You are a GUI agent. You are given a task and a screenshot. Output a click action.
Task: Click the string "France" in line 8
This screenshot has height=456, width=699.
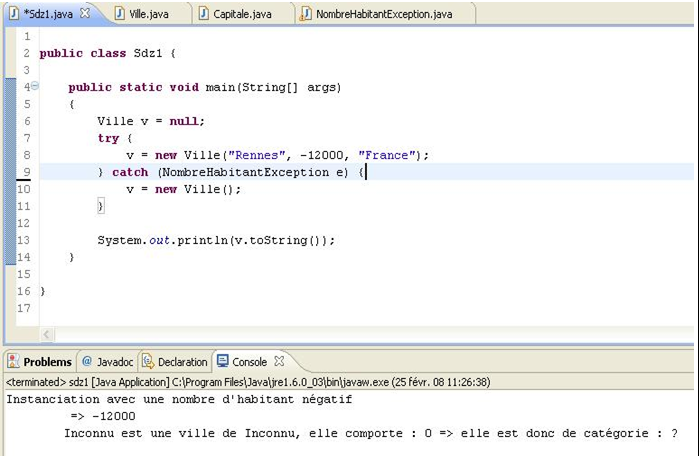(x=387, y=155)
